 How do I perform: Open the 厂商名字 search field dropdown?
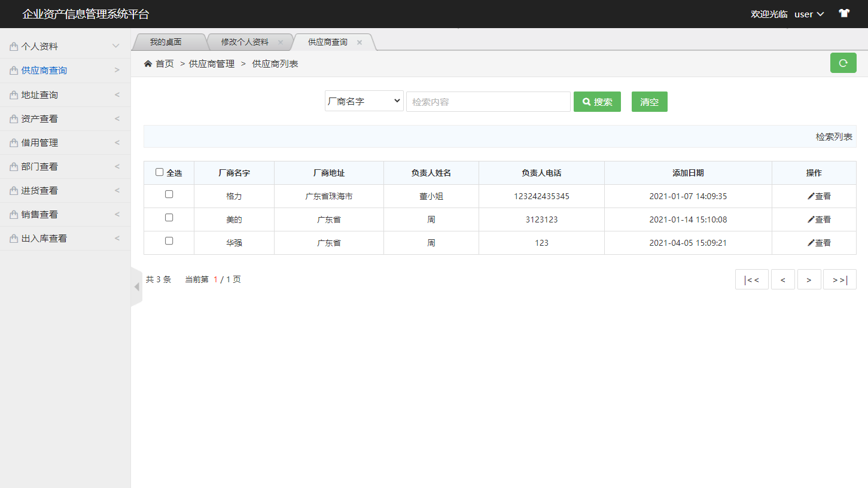364,100
